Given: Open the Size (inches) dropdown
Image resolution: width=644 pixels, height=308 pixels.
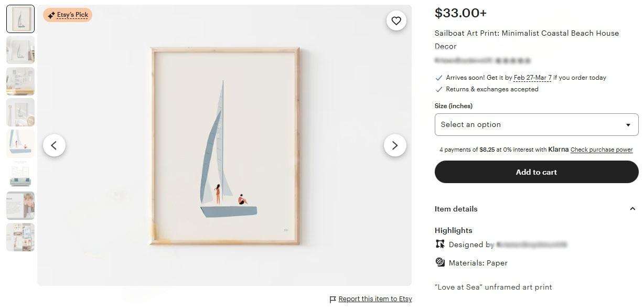Looking at the screenshot, I should [536, 124].
